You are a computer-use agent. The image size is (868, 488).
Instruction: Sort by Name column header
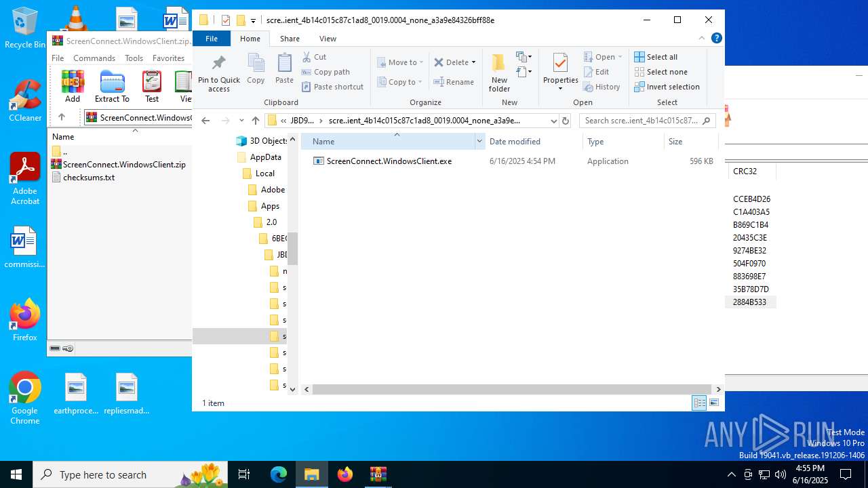pos(389,142)
